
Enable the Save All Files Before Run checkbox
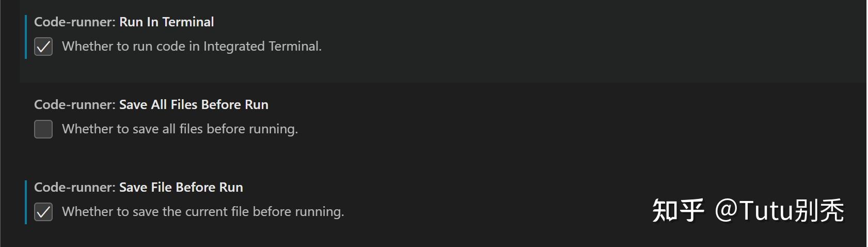click(43, 129)
